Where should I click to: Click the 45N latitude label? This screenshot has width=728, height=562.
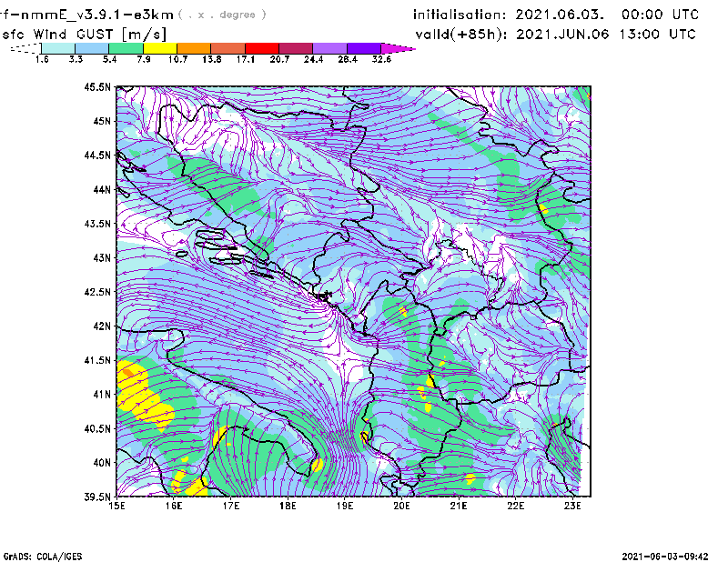pyautogui.click(x=102, y=121)
